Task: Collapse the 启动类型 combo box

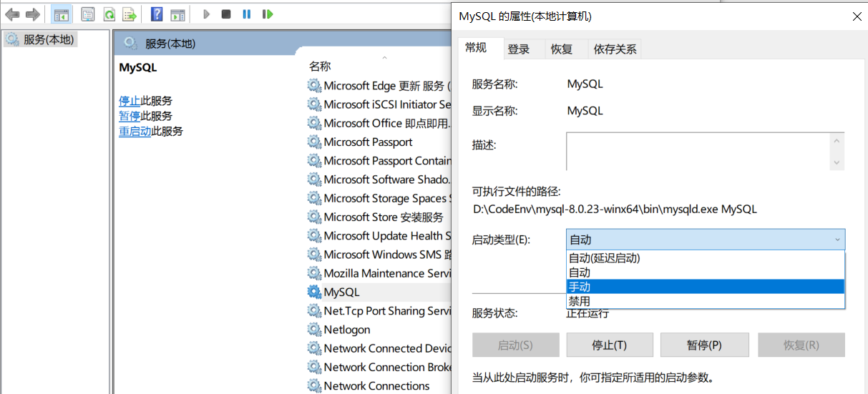Action: 837,240
